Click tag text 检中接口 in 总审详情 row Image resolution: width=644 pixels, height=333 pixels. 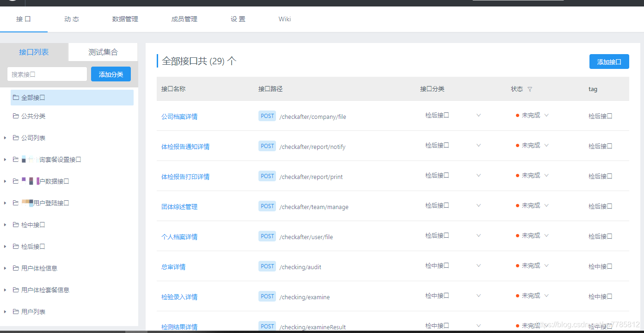tap(601, 266)
